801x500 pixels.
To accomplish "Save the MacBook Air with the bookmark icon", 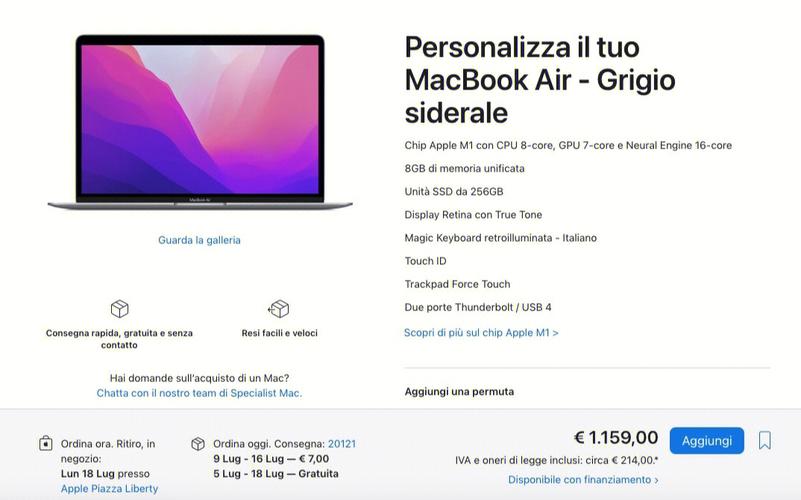I will pyautogui.click(x=764, y=440).
